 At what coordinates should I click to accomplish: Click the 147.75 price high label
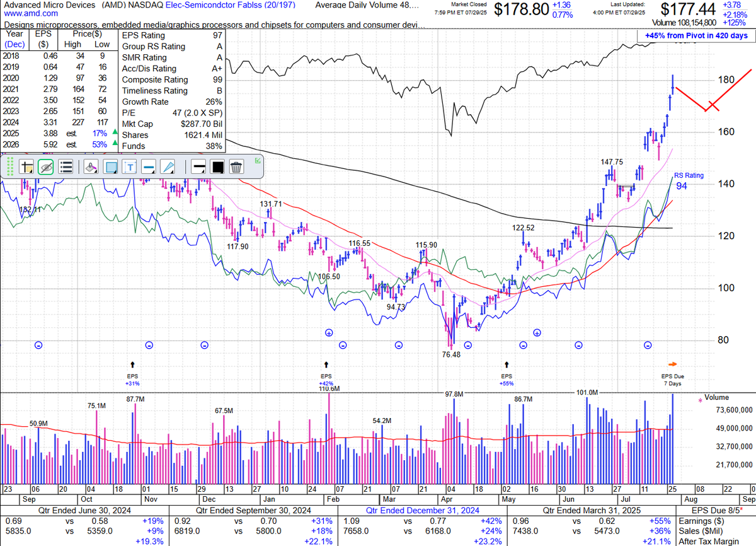[612, 162]
